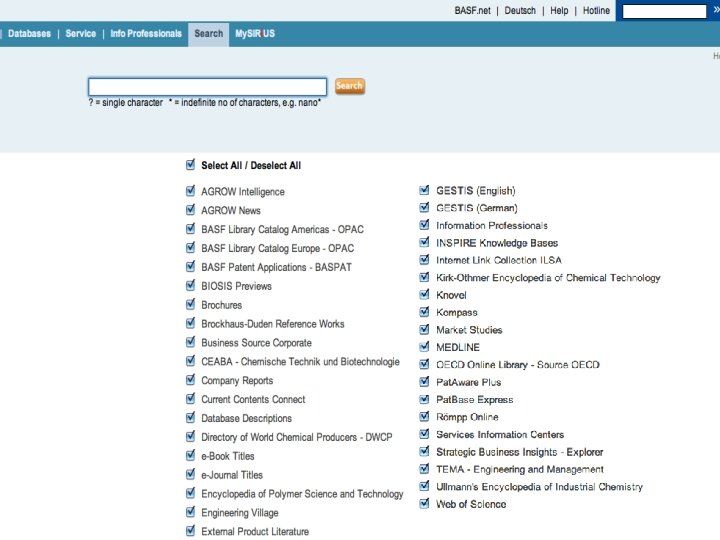Toggle Strategic Business Insights - Explorer checkbox
Screen dimensions: 720x540
pyautogui.click(x=425, y=451)
